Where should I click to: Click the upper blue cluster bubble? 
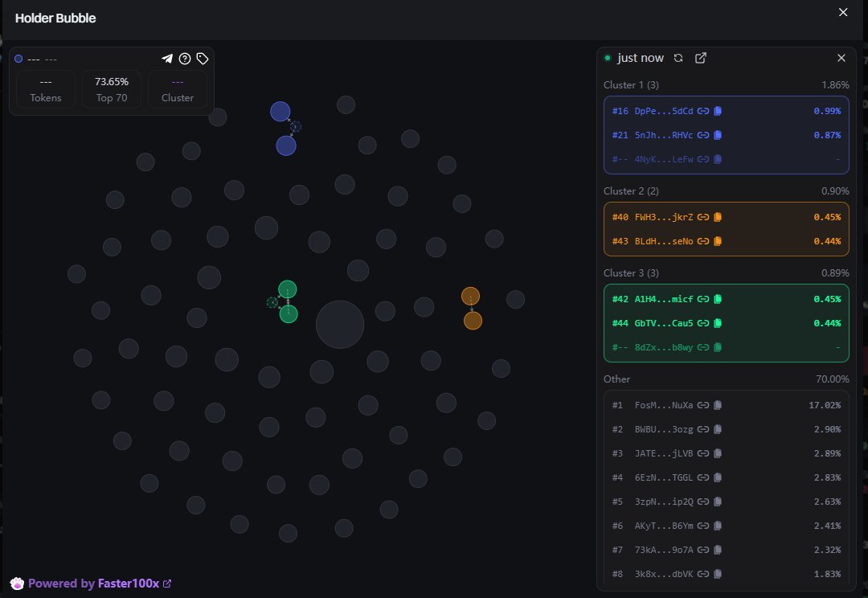tap(280, 111)
